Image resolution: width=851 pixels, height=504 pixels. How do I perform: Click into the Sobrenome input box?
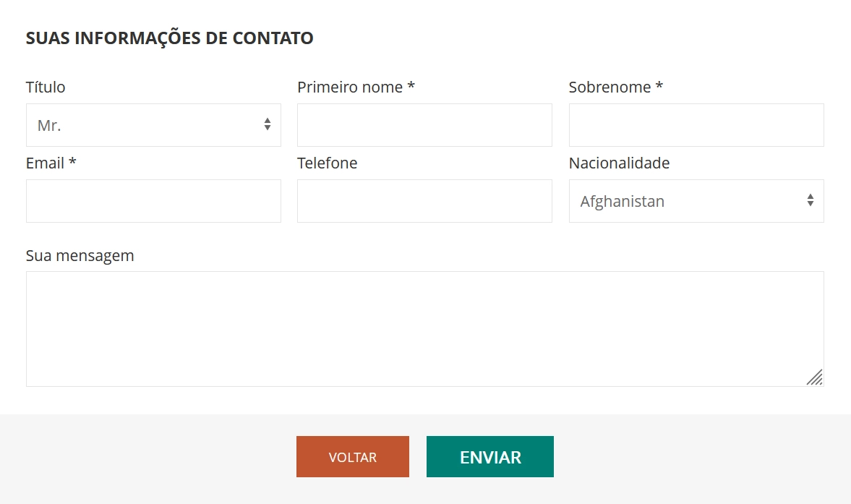[696, 125]
